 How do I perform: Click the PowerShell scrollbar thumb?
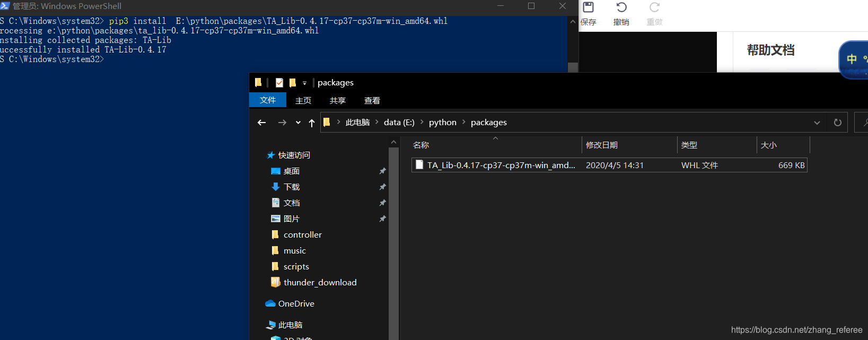[573, 67]
